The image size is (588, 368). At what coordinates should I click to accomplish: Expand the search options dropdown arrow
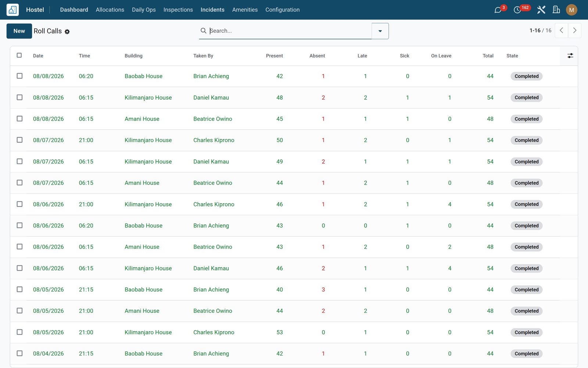(380, 31)
